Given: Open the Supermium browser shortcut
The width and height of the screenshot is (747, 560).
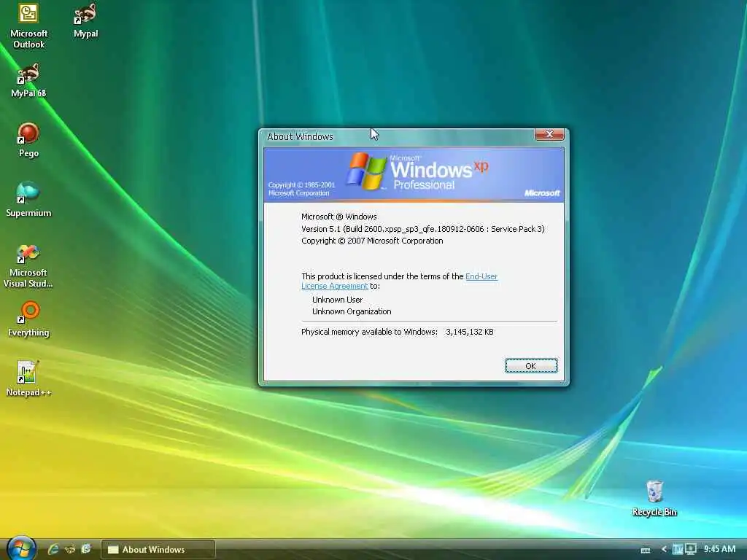Looking at the screenshot, I should 28,200.
